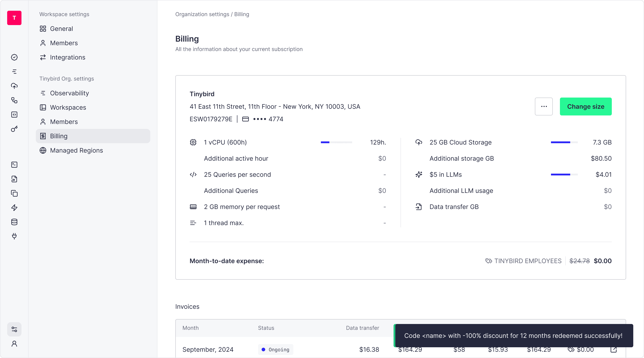The height and width of the screenshot is (358, 644).
Task: Select Managed Regions in sidebar
Action: [x=76, y=150]
